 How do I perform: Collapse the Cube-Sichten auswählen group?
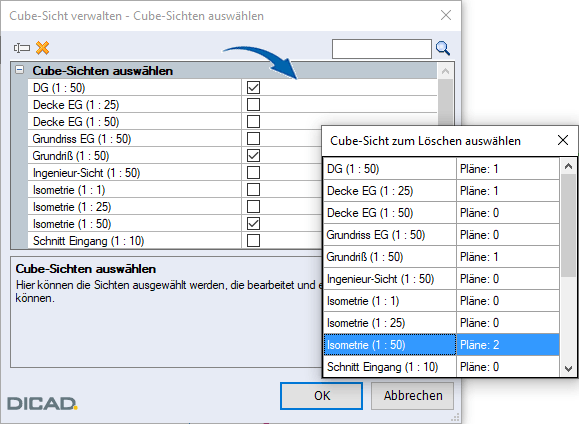pyautogui.click(x=20, y=69)
